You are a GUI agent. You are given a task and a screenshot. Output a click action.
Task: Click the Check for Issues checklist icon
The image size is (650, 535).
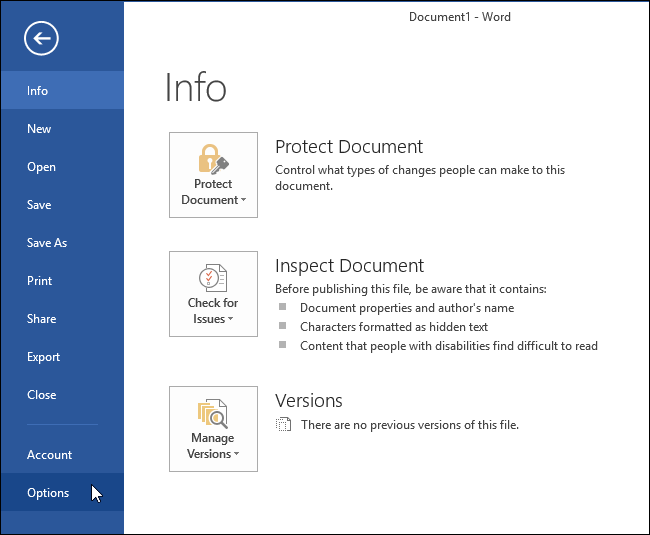click(x=213, y=278)
